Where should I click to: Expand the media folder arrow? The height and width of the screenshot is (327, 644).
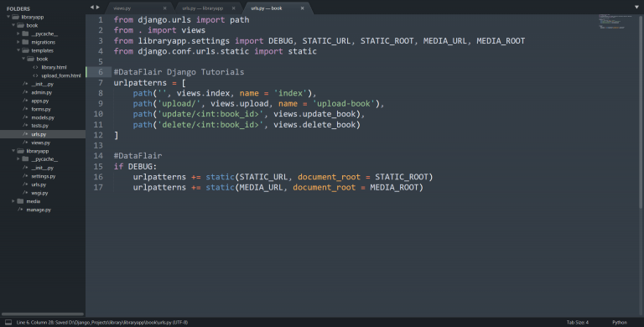pos(13,201)
